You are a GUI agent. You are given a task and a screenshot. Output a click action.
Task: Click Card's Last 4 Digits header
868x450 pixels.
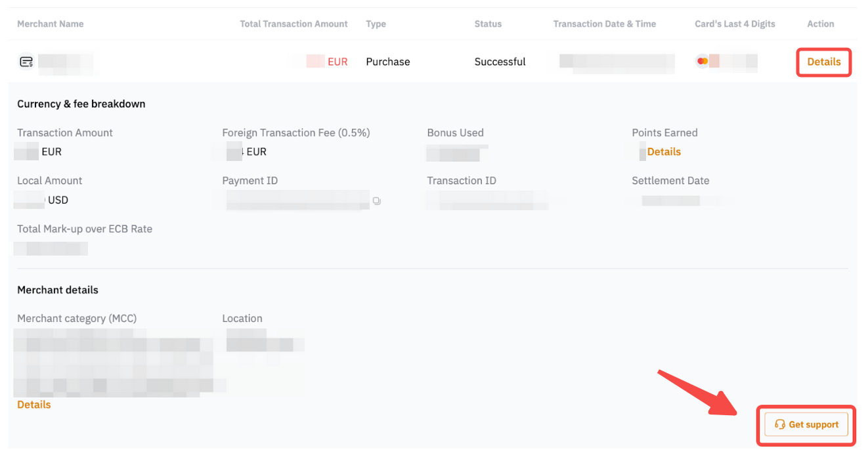click(735, 24)
